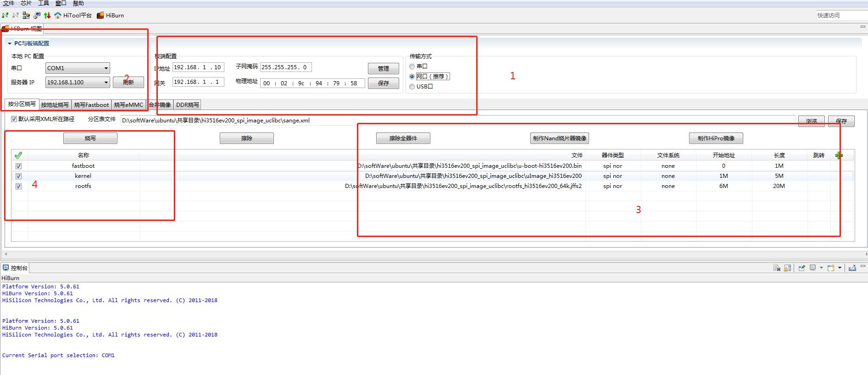Click the 控制台 console tab icon
868x375 pixels.
[x=6, y=268]
